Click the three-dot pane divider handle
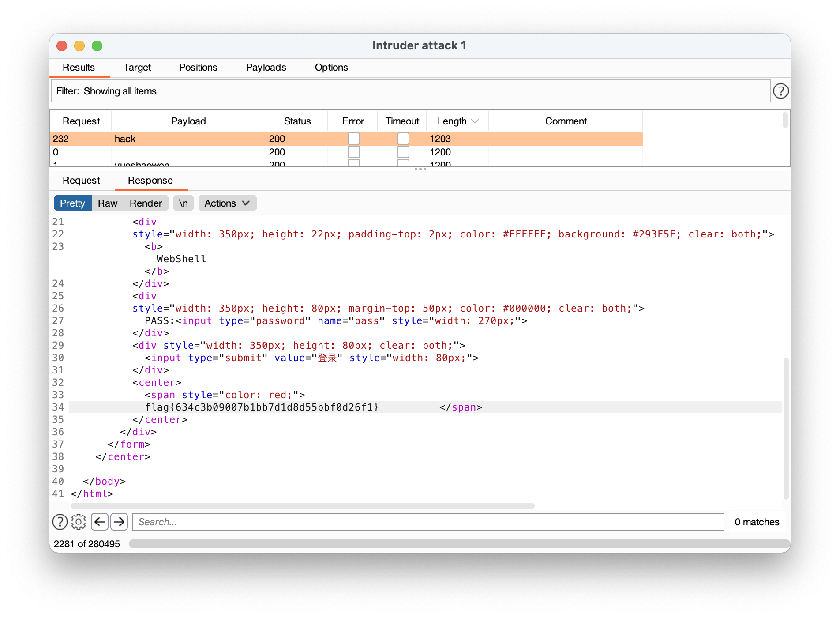 coord(420,169)
